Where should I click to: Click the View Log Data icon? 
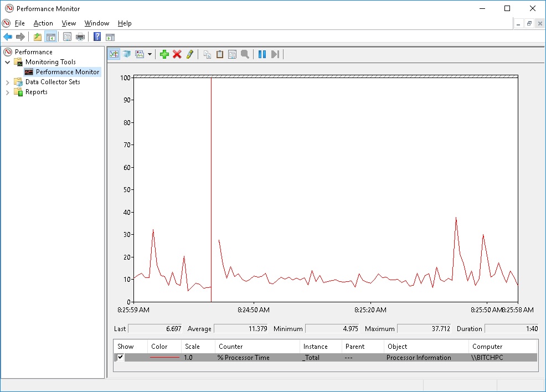click(x=127, y=54)
